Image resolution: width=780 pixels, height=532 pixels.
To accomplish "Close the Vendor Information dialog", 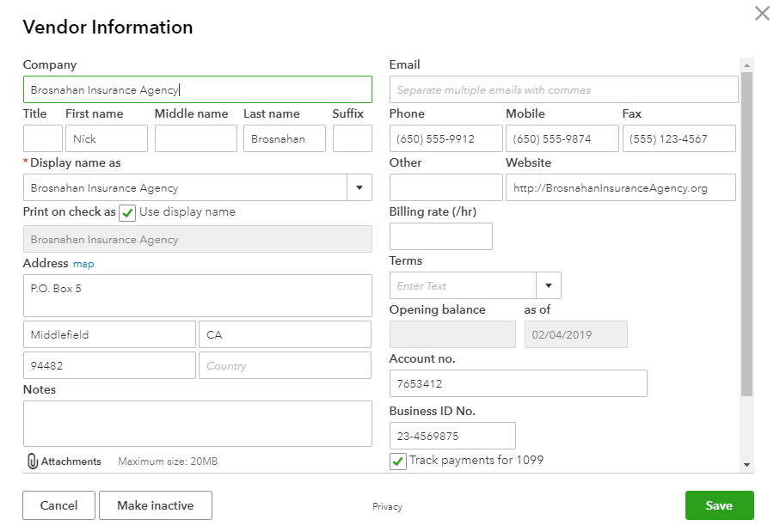I will tap(762, 14).
